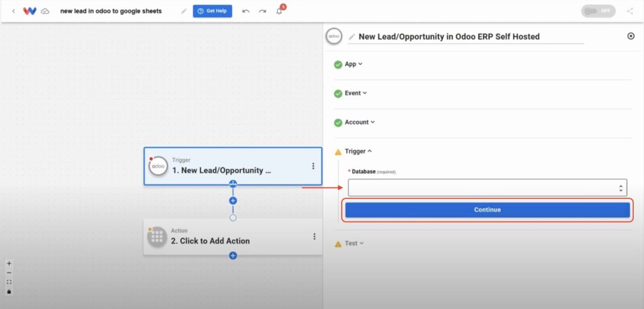Viewport: 644px width, 309px height.
Task: Open the trigger node's three-dot menu
Action: 313,166
